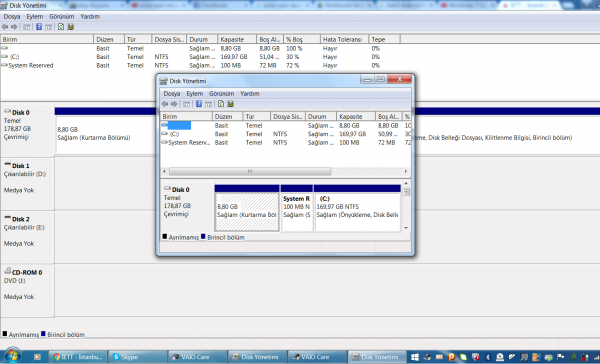Click 169,97 GB capacity cell in background window
600x364 pixels.
234,57
